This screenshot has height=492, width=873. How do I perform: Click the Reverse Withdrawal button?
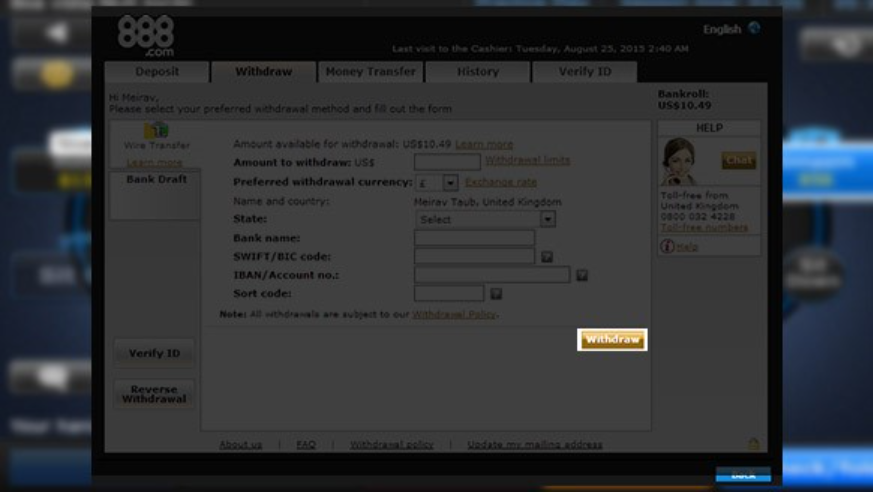point(154,394)
